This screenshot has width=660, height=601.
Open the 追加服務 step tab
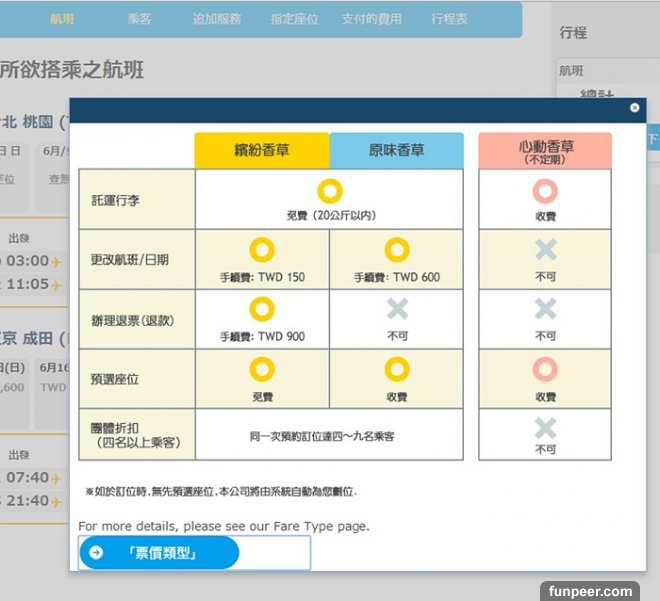point(217,19)
